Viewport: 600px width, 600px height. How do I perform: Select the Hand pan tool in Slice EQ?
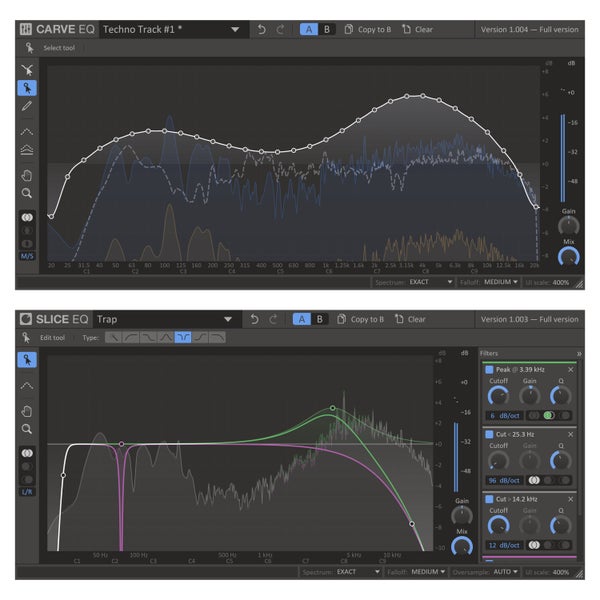[x=27, y=411]
